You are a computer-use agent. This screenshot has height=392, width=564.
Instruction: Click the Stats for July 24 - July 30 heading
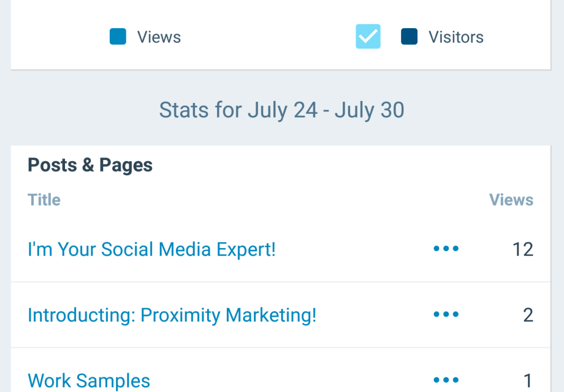[281, 110]
